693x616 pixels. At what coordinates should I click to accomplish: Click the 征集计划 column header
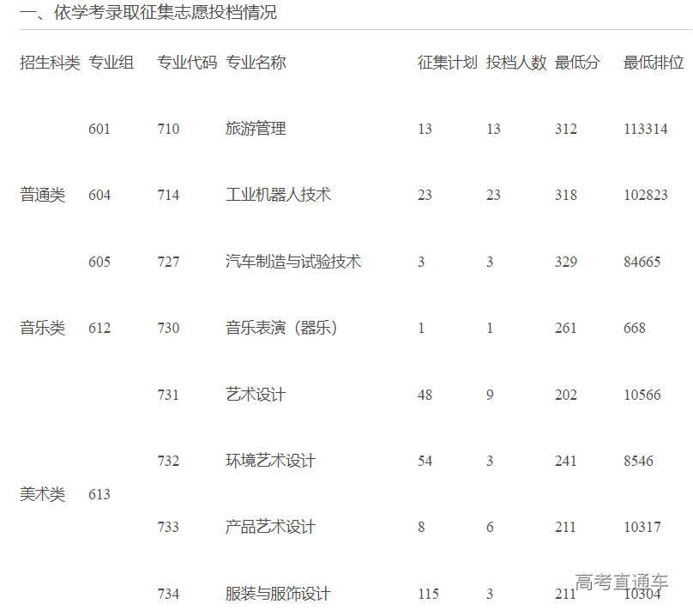447,63
